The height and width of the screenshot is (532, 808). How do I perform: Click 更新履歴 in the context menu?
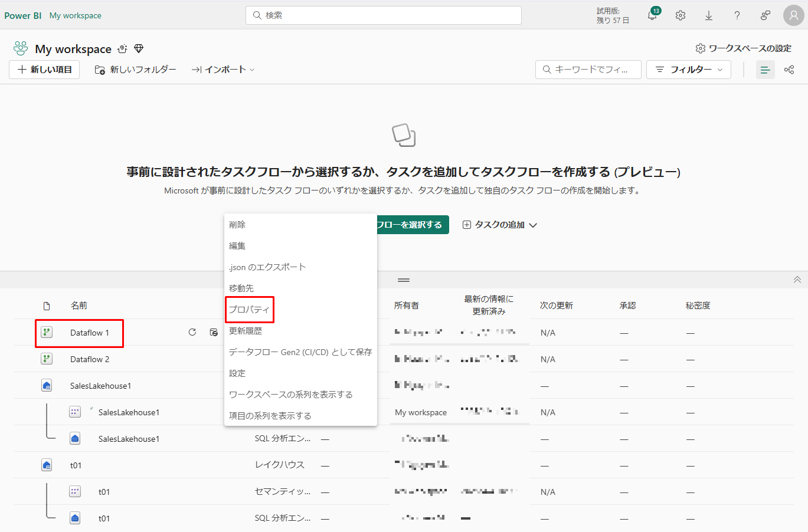tap(246, 331)
